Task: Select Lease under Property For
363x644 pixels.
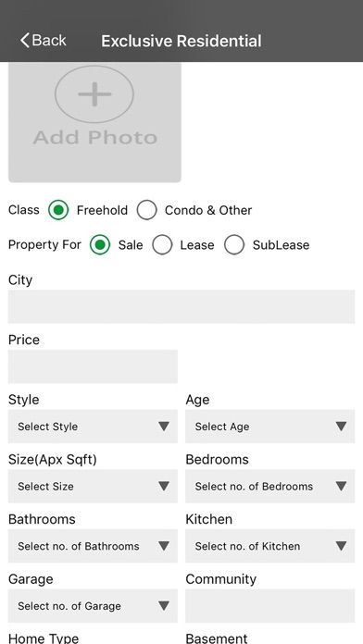Action: click(x=162, y=245)
